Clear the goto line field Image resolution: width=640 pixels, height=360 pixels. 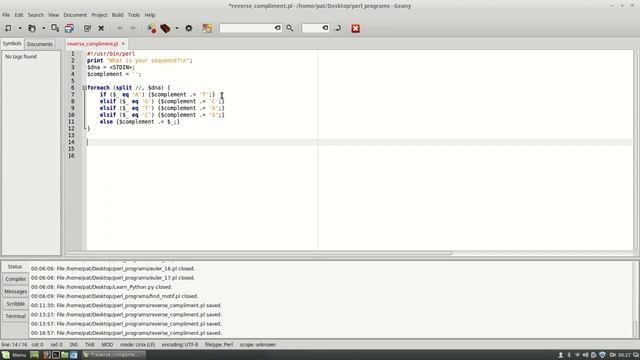coord(325,28)
